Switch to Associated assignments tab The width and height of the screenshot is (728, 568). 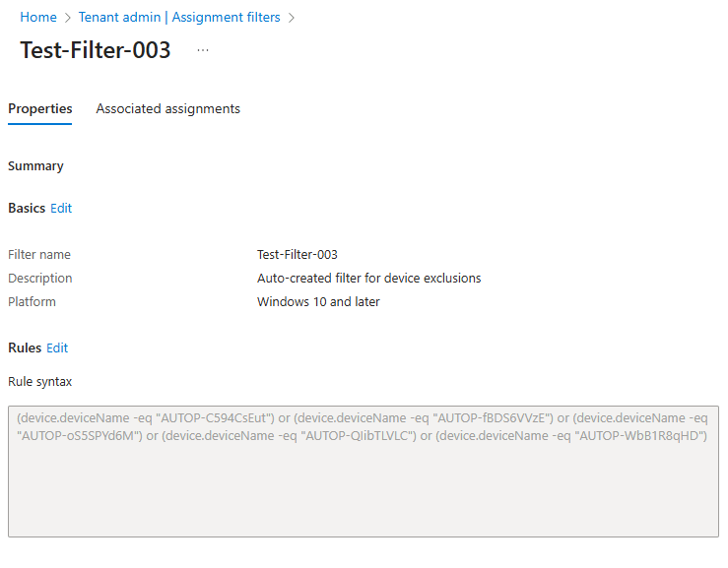pos(167,109)
